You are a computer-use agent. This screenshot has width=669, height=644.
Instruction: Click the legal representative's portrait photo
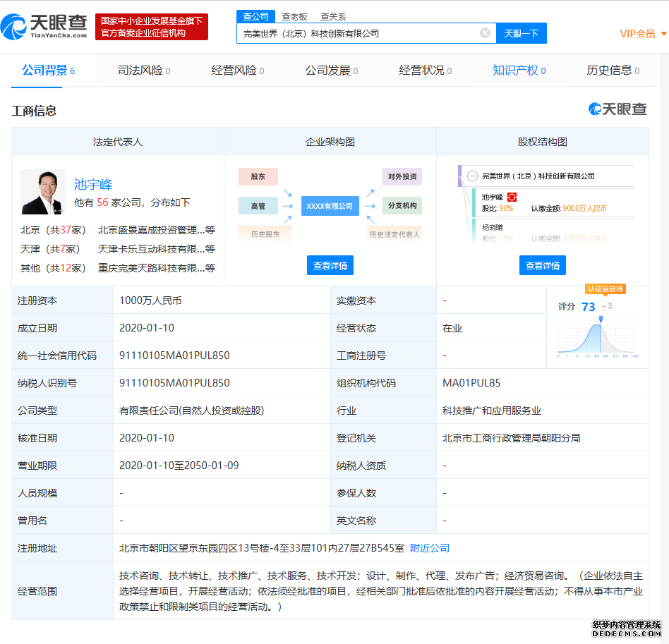[x=43, y=191]
